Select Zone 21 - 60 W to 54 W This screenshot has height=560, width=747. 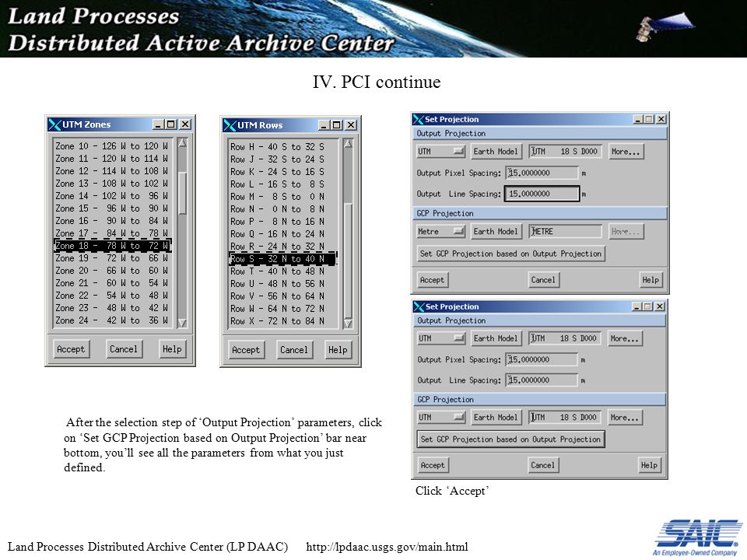tap(112, 283)
